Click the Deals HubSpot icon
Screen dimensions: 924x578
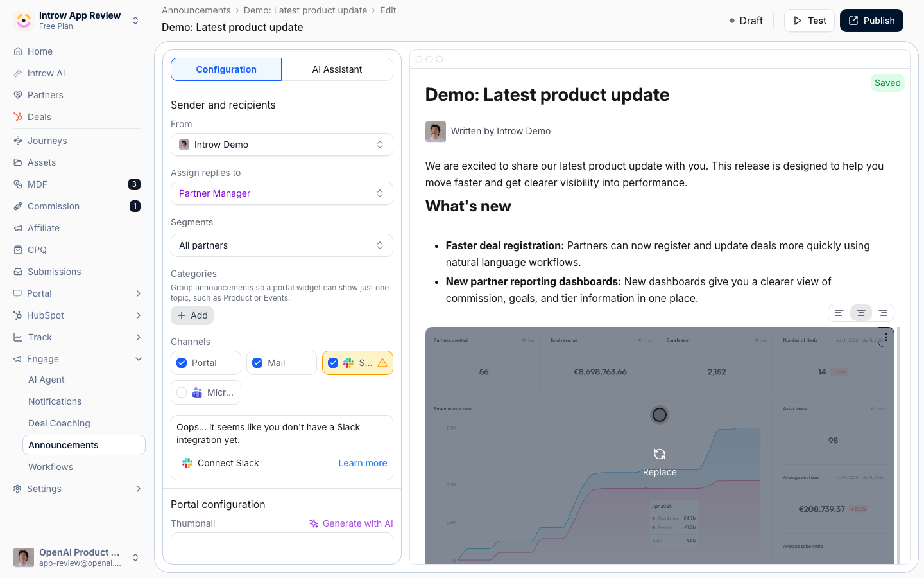pos(18,117)
